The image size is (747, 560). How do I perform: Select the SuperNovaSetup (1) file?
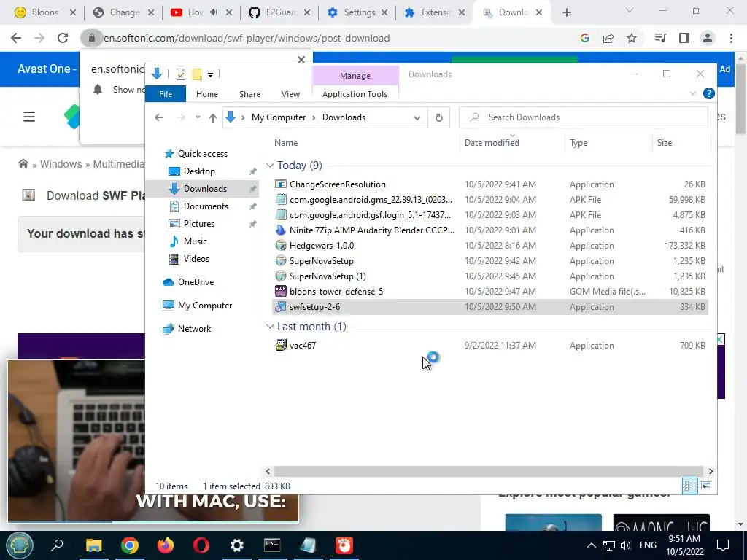coord(328,276)
